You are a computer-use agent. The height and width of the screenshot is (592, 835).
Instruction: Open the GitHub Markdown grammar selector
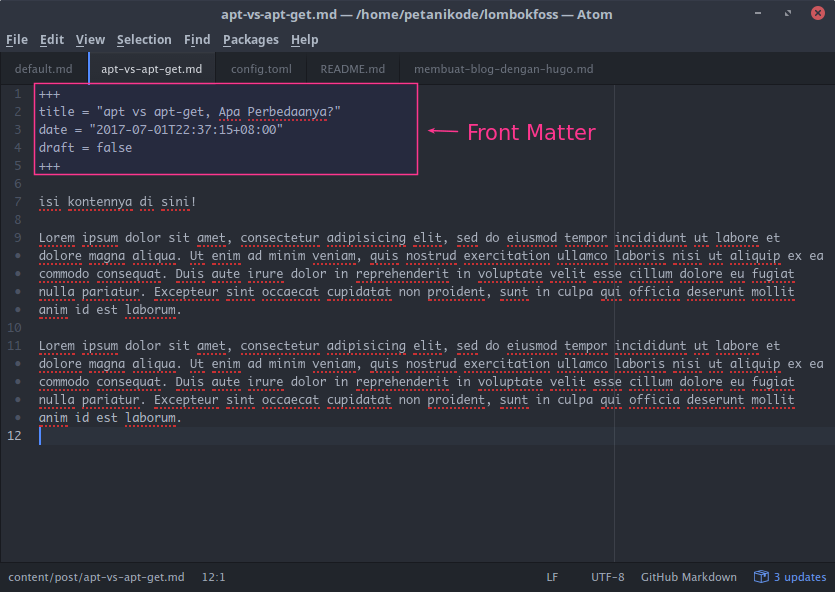click(688, 577)
